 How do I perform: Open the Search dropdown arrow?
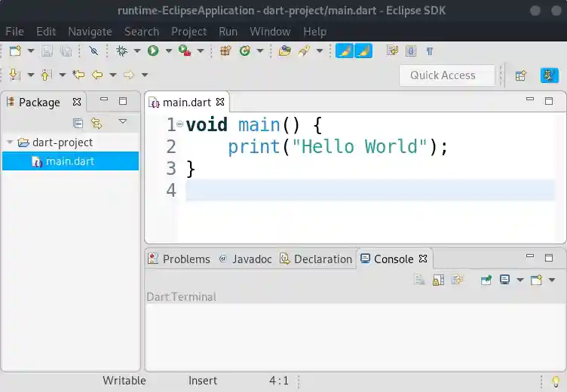(320, 51)
